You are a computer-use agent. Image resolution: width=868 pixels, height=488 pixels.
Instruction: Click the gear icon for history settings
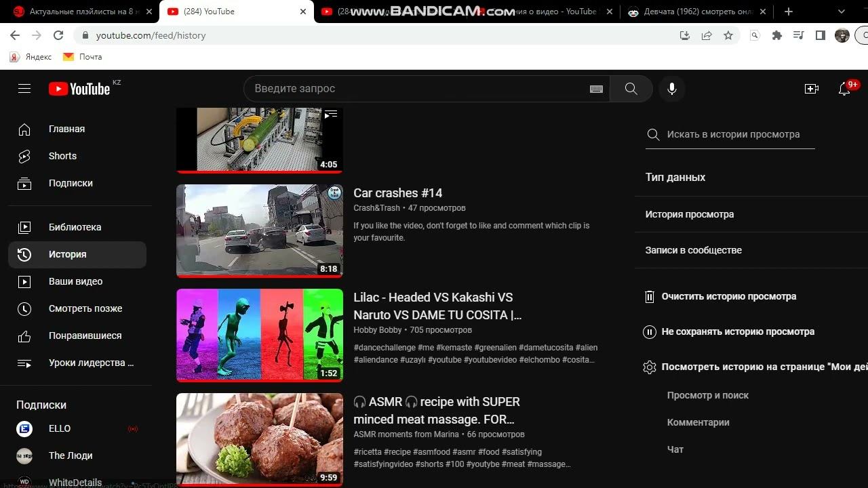(650, 367)
